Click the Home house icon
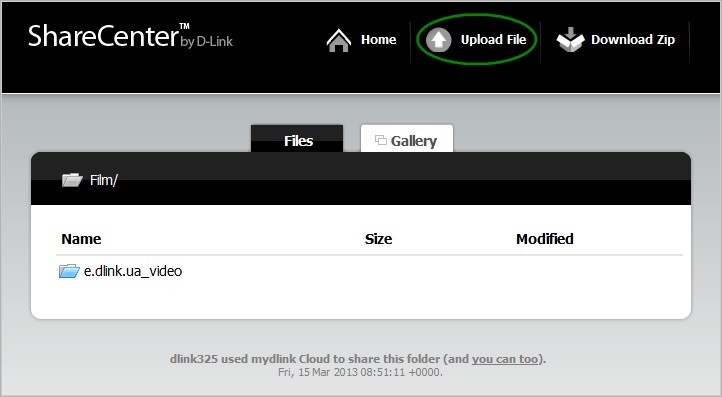Viewport: 722px width, 397px height. tap(339, 40)
